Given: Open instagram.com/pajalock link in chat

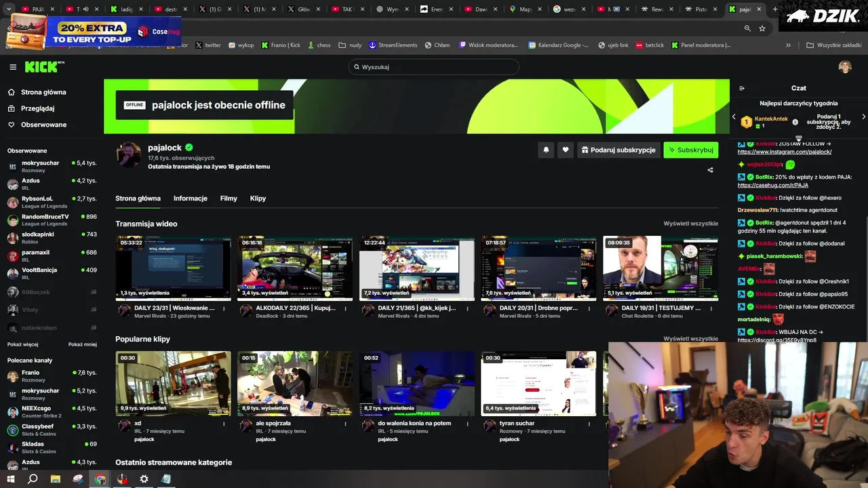Looking at the screenshot, I should 785,152.
